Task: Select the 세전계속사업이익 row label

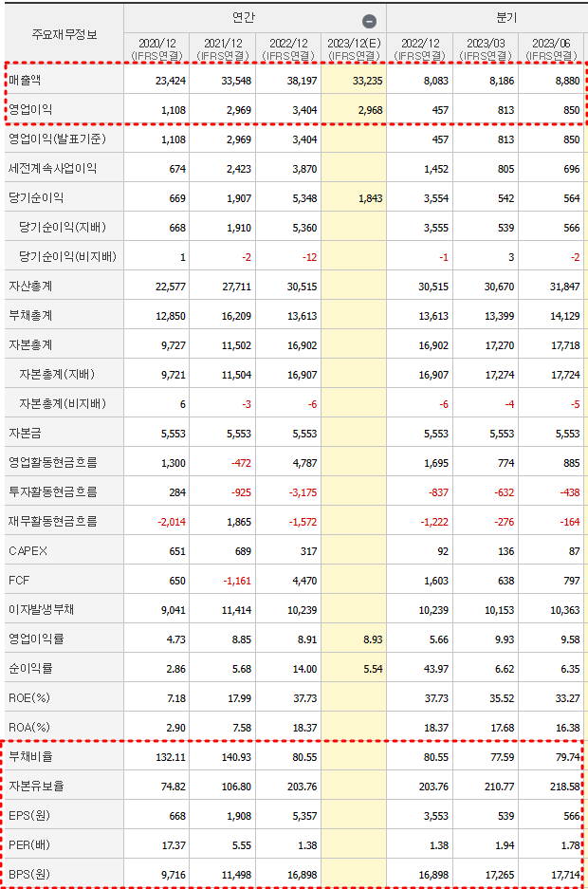Action: (53, 168)
